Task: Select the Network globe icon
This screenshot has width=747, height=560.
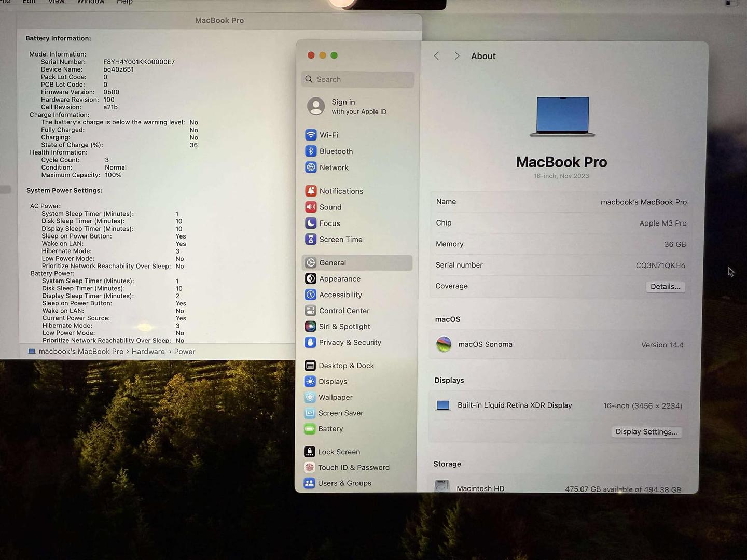Action: [x=311, y=167]
